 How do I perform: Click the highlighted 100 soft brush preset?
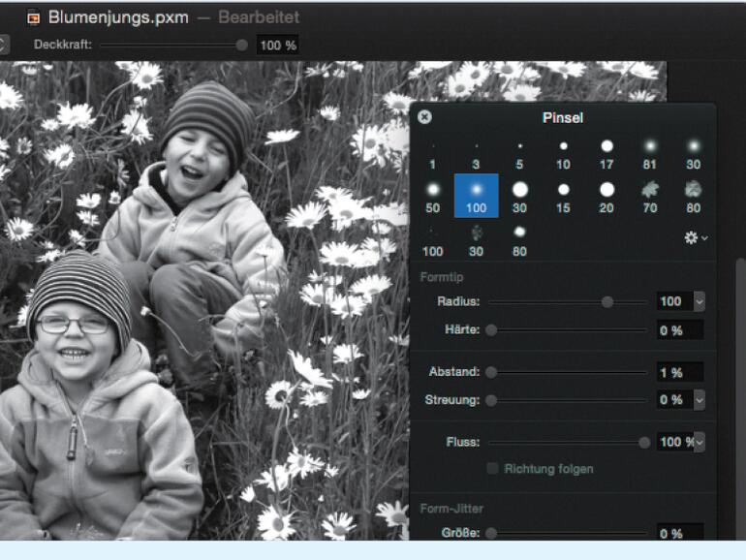pos(477,196)
